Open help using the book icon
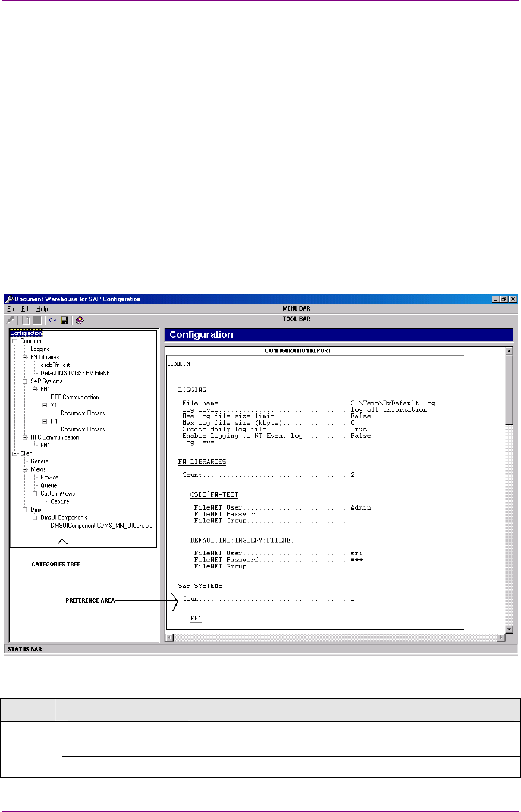This screenshot has width=521, height=812. tap(79, 319)
